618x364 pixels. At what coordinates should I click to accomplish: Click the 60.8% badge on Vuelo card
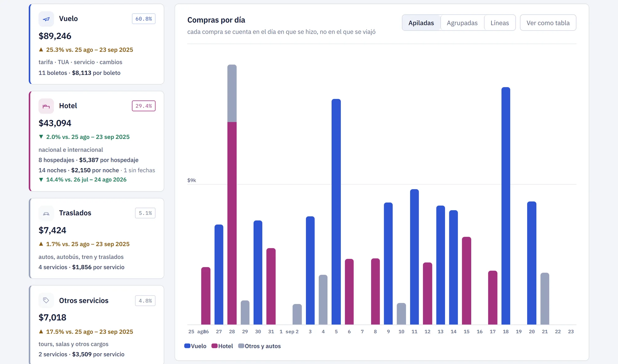pos(144,19)
